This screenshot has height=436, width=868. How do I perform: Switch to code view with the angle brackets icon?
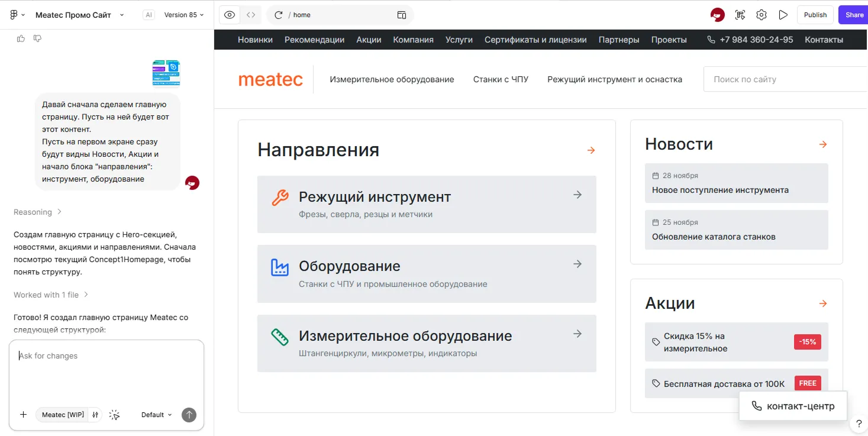click(249, 14)
